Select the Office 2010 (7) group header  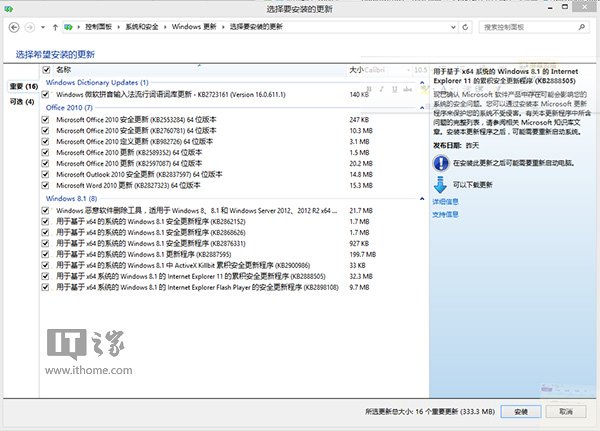(69, 108)
